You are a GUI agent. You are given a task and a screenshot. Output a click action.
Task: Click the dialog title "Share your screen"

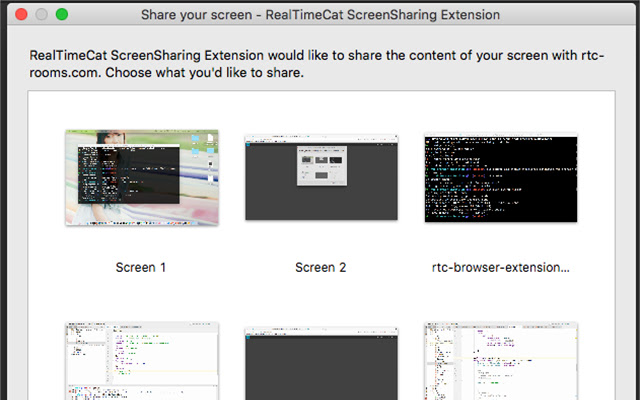click(x=197, y=15)
